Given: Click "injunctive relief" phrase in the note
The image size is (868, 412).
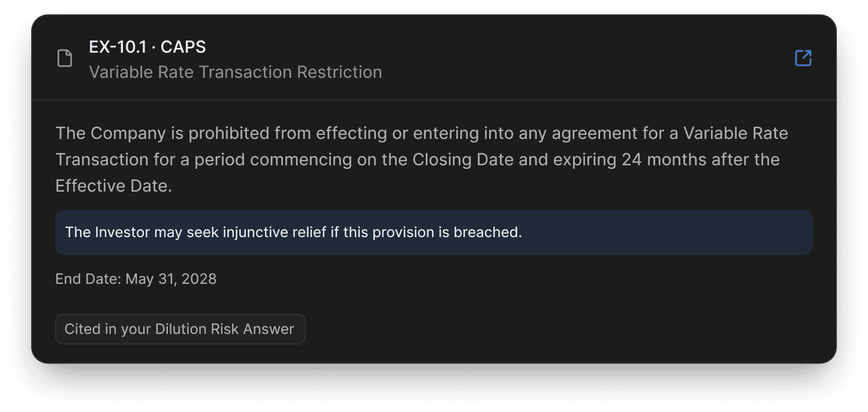Looking at the screenshot, I should coord(275,232).
